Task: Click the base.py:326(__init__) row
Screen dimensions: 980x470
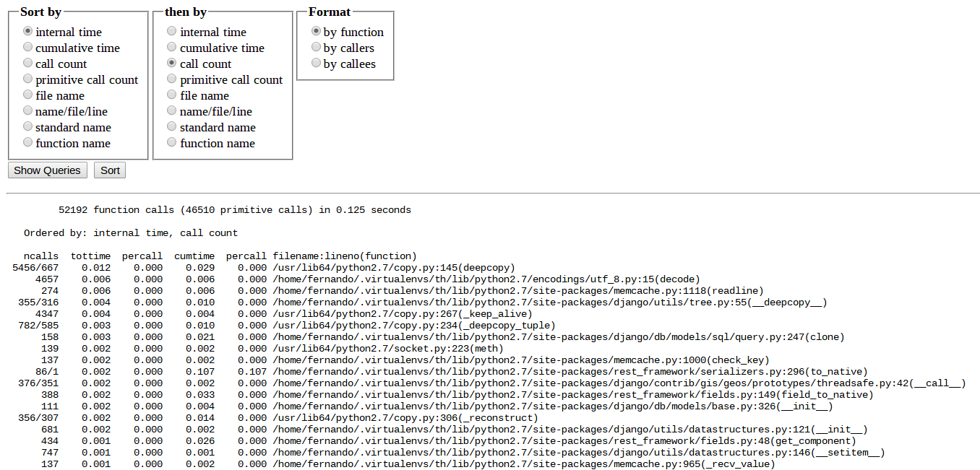Action: 437,406
